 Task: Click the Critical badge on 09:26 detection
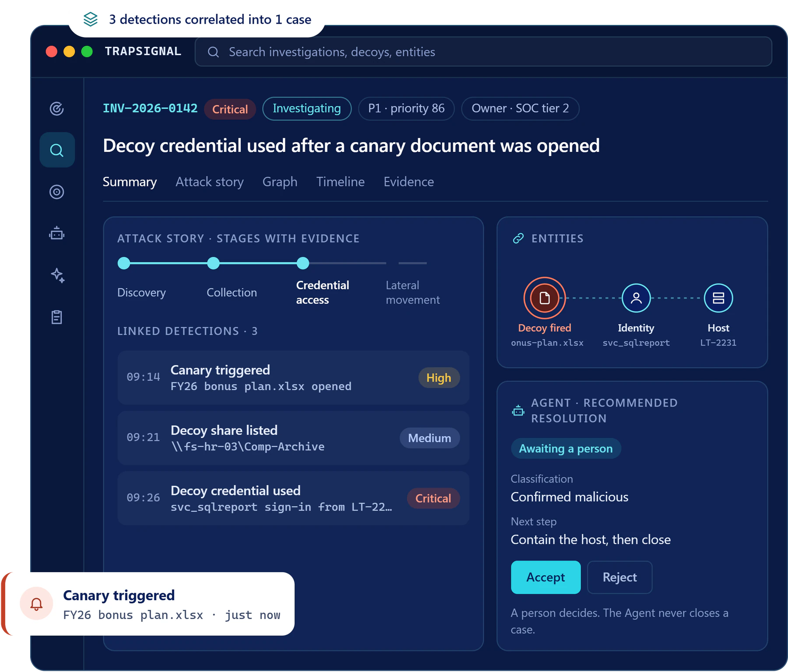(433, 498)
